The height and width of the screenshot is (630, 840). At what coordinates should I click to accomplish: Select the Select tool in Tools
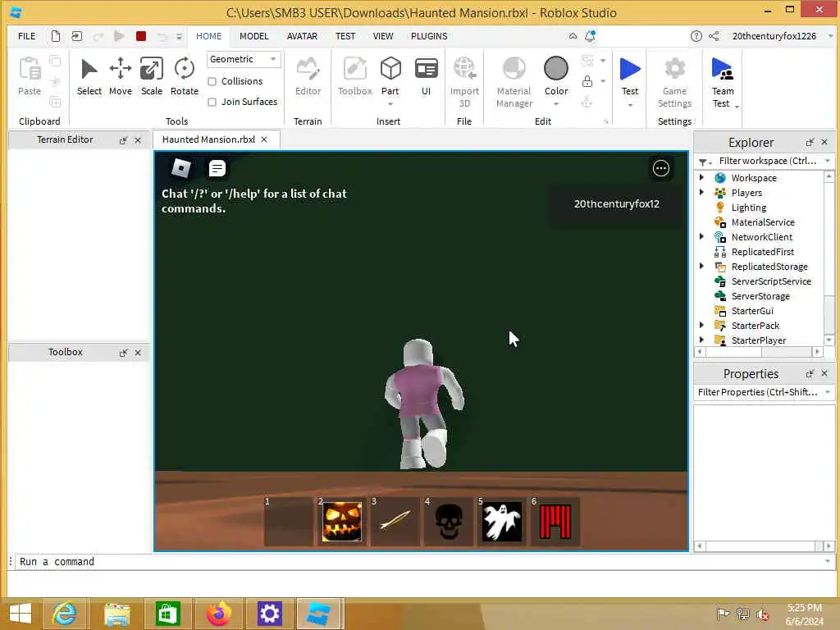89,76
